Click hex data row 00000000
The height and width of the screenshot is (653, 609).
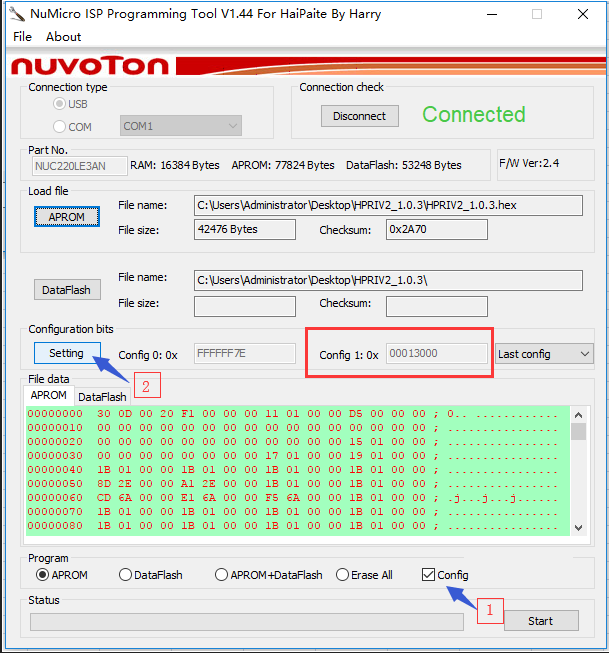pyautogui.click(x=292, y=414)
